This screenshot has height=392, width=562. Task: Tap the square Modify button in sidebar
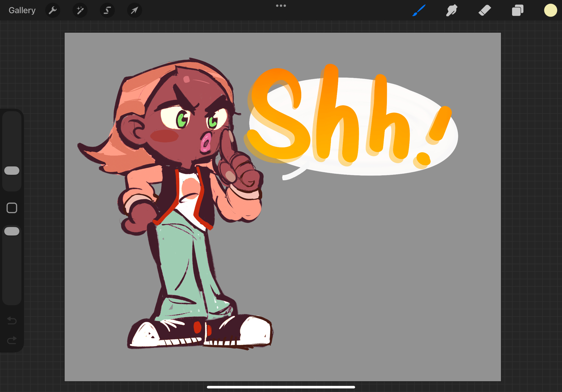coord(12,208)
